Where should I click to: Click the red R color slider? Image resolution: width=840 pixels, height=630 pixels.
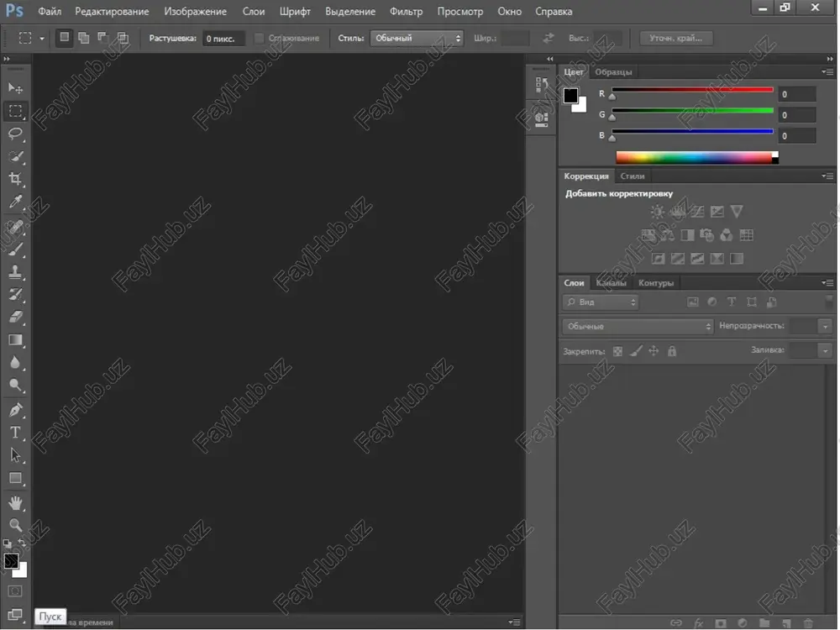[x=693, y=90]
